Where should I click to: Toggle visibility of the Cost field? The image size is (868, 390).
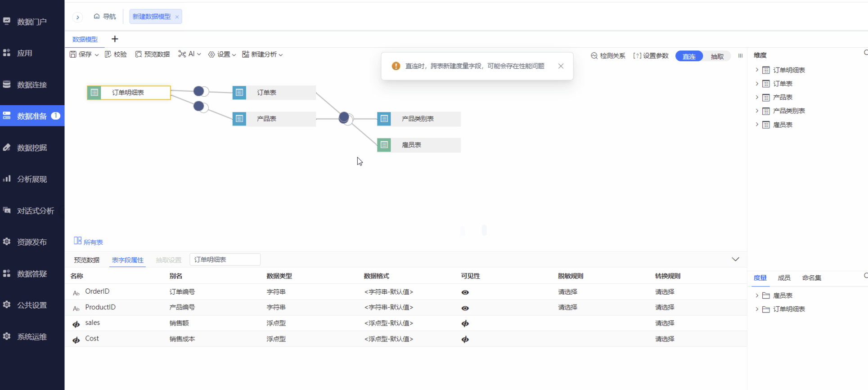[x=465, y=339]
